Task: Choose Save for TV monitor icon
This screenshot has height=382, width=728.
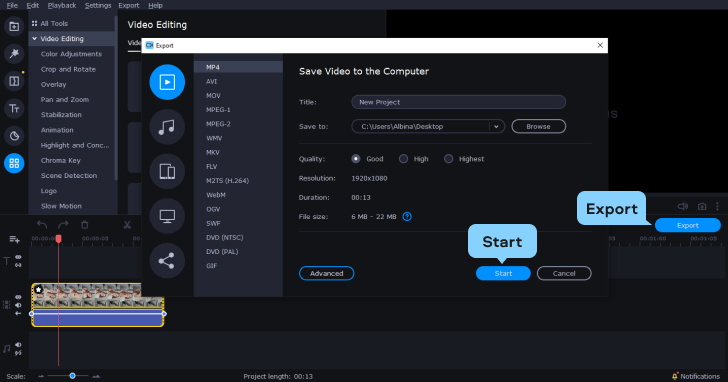Action: pos(167,216)
